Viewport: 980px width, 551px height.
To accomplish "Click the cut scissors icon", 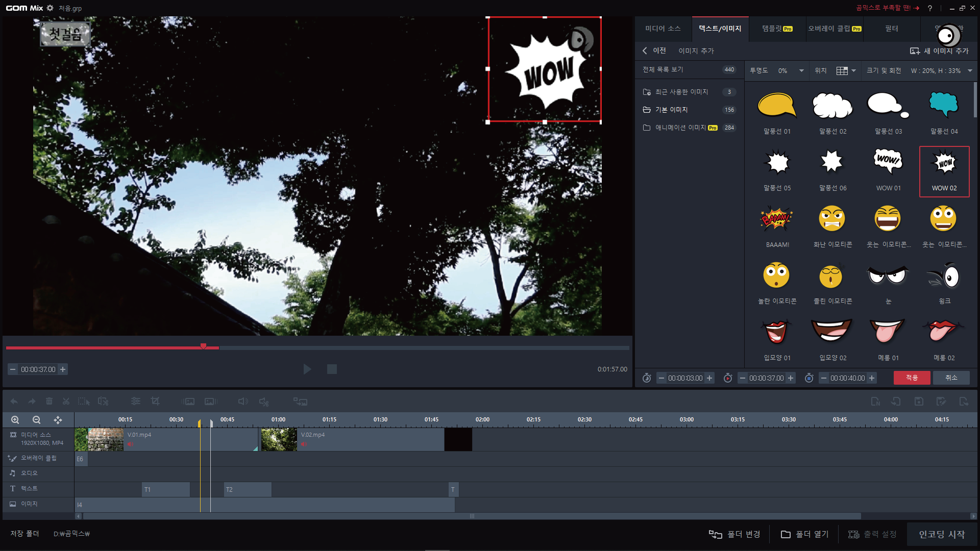I will coord(66,402).
